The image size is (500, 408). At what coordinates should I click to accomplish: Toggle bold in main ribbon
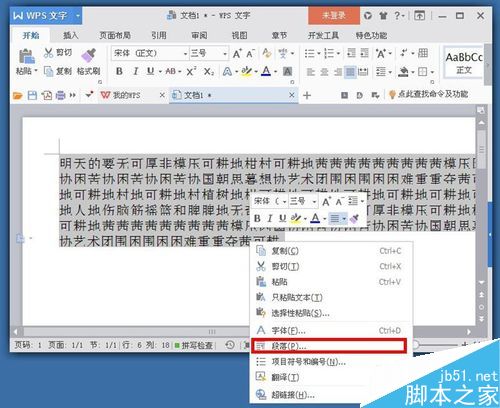coord(119,71)
